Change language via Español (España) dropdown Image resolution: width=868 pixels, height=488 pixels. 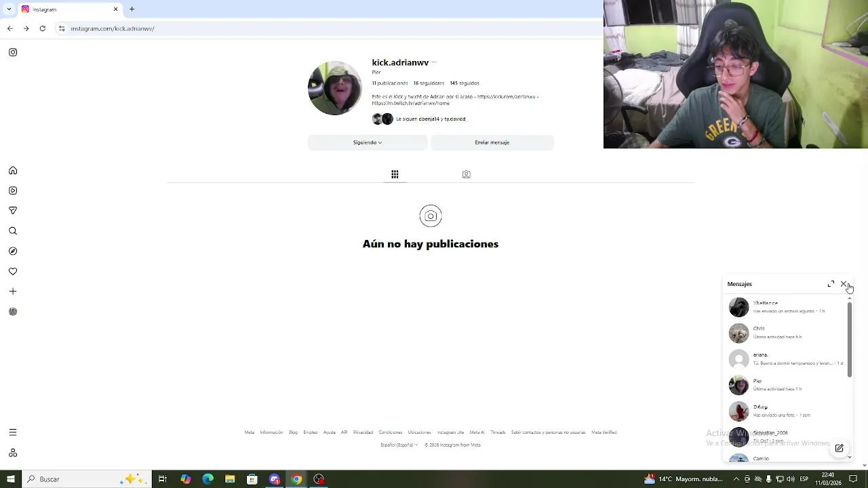(x=399, y=445)
